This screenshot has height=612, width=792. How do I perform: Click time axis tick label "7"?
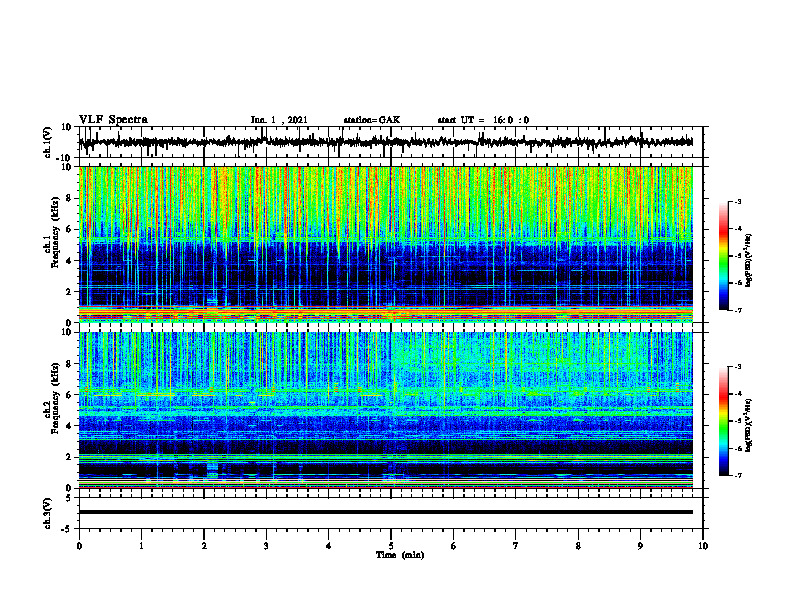(x=516, y=546)
